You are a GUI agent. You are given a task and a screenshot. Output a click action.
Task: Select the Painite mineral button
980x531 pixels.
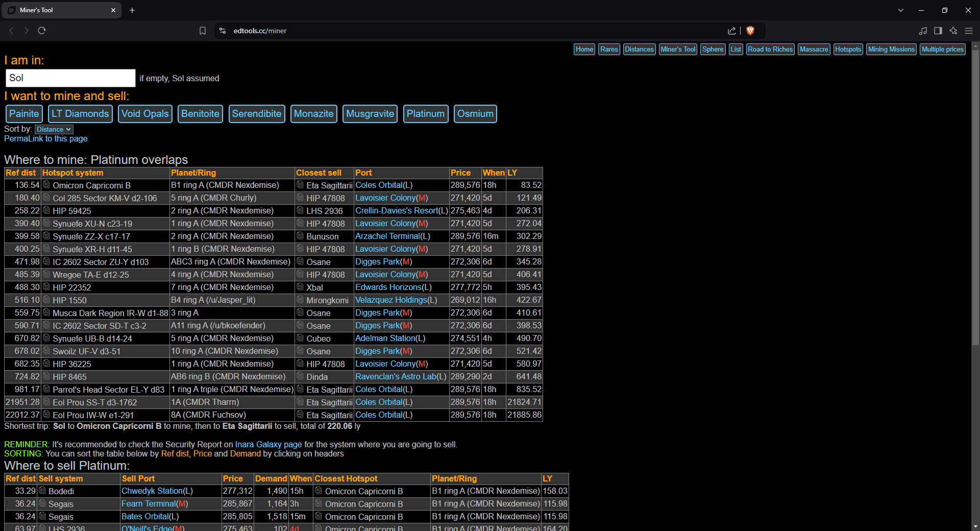coord(24,114)
